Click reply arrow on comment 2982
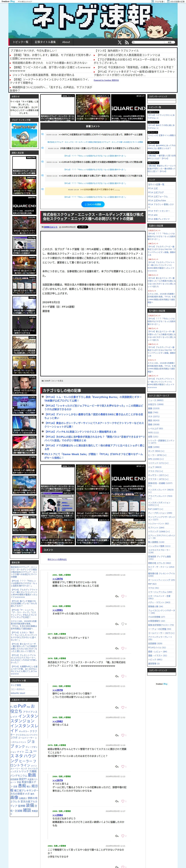 click(x=117, y=707)
